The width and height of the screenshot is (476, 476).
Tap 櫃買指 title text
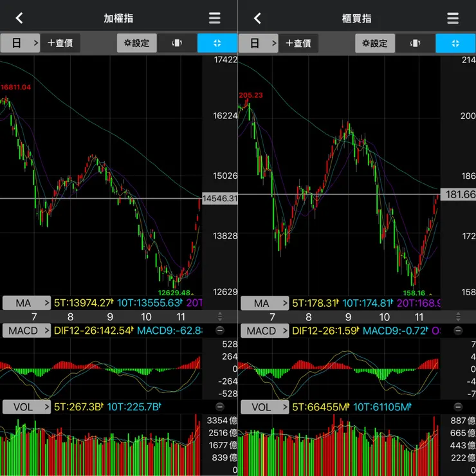click(x=357, y=18)
